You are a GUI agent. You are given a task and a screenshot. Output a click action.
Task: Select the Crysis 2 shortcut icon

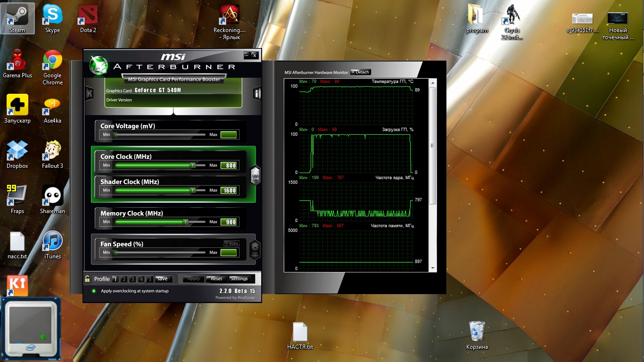(x=512, y=22)
